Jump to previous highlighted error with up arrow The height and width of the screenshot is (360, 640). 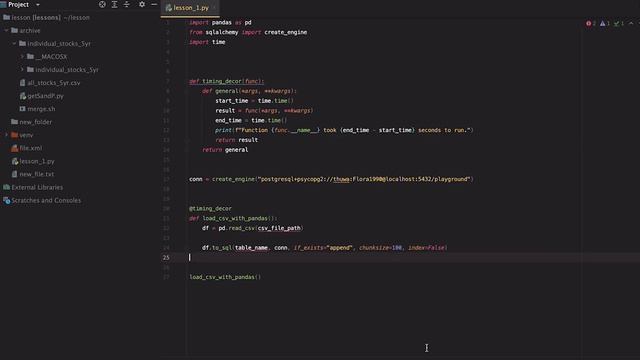tap(631, 24)
